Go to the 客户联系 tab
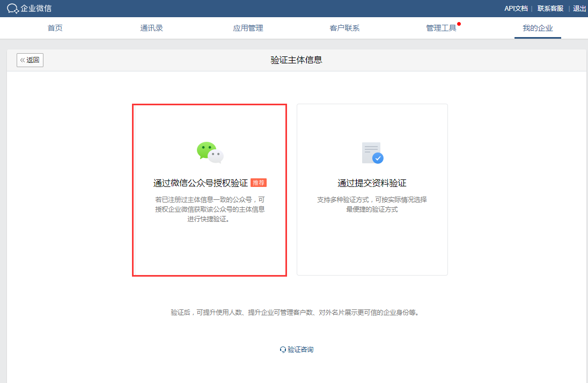Screen dimensions: 588x383 pyautogui.click(x=344, y=28)
